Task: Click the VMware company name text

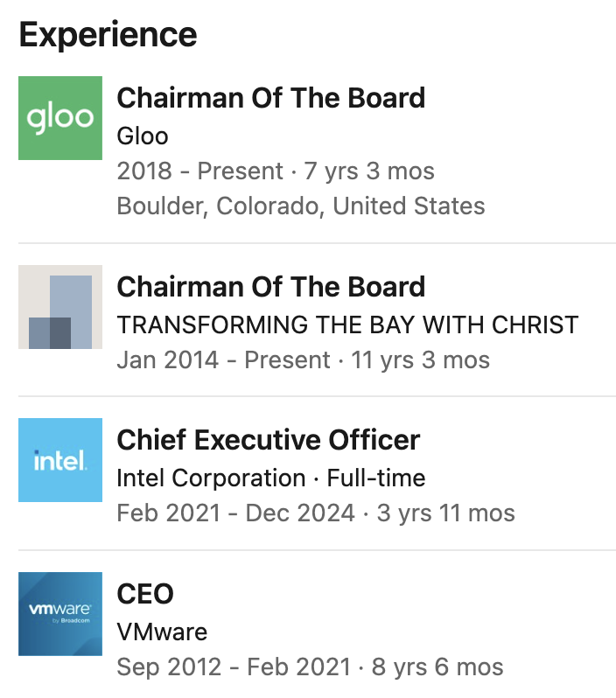Action: 162,631
